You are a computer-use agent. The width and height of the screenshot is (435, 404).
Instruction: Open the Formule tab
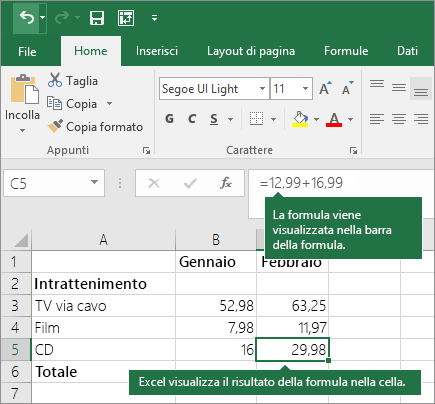[x=346, y=51]
